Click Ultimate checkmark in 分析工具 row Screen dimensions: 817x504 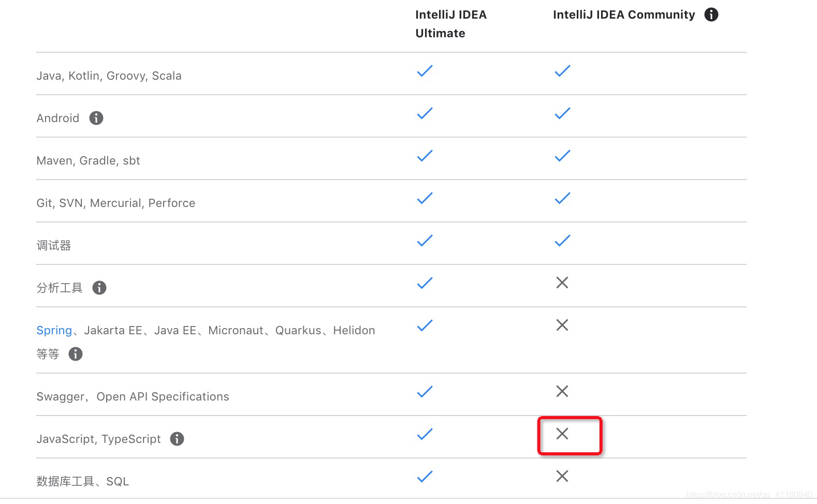point(425,283)
